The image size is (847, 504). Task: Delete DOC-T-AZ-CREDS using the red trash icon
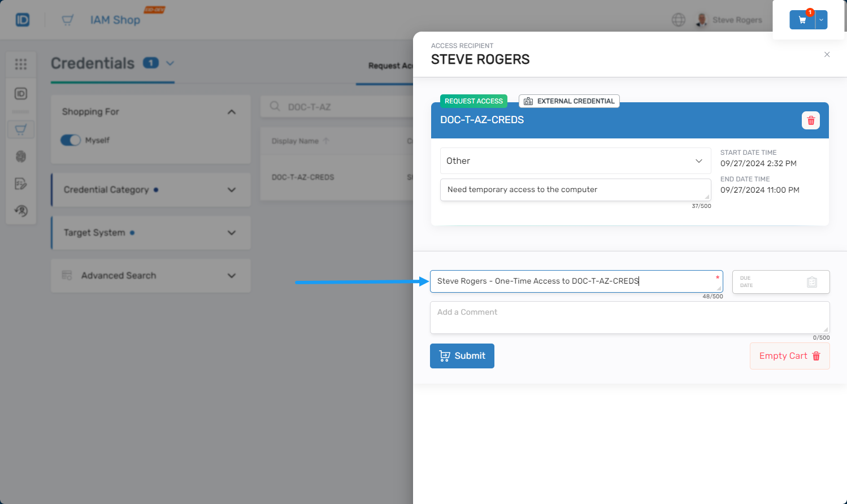pyautogui.click(x=810, y=120)
